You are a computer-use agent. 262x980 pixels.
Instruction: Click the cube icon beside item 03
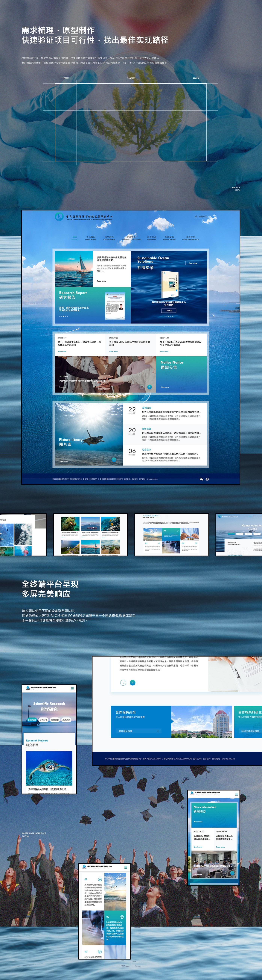[100, 952]
